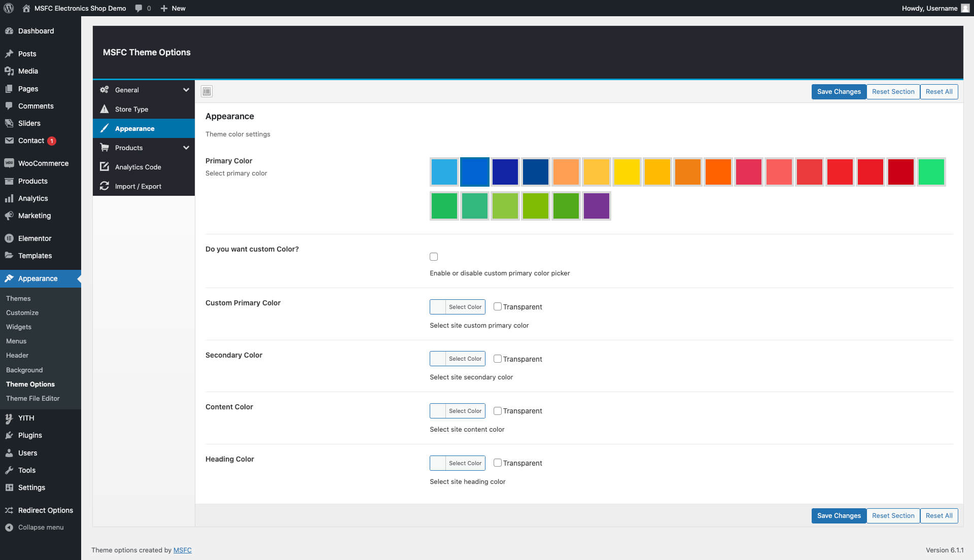Check Transparent for Secondary Color
This screenshot has width=974, height=560.
498,359
